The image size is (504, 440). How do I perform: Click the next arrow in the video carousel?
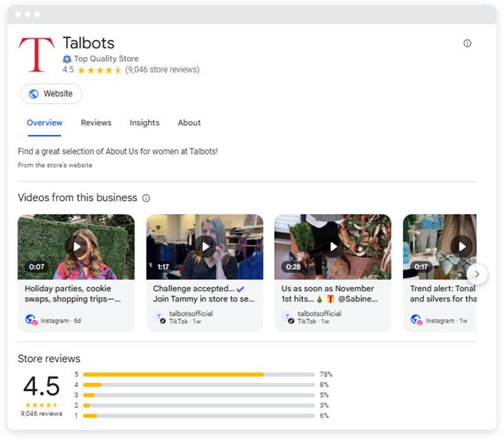477,274
